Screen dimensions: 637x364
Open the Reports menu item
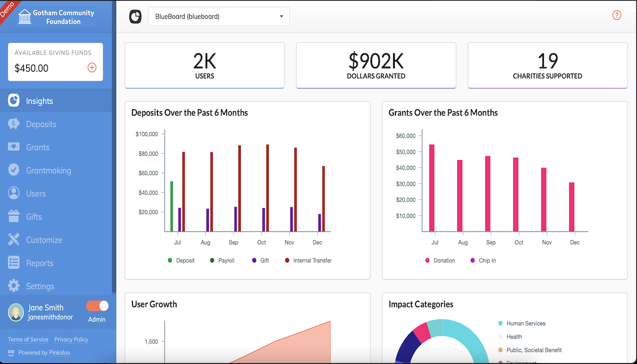click(56, 263)
